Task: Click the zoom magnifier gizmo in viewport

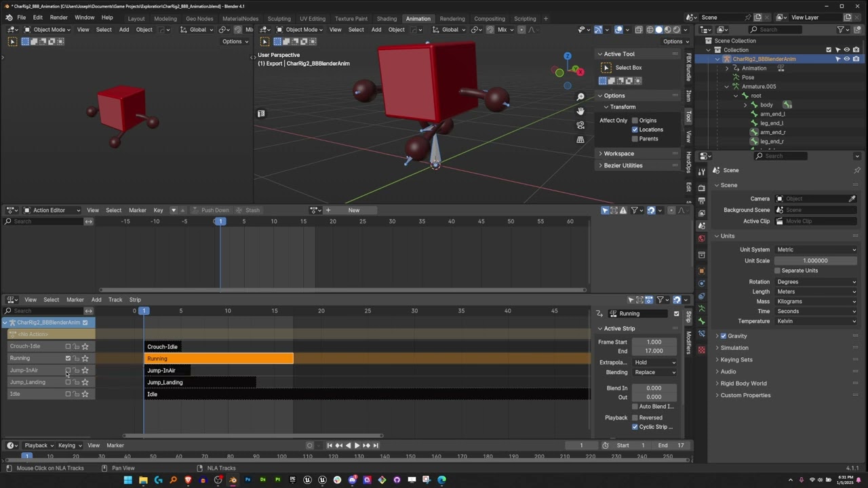Action: click(x=580, y=97)
